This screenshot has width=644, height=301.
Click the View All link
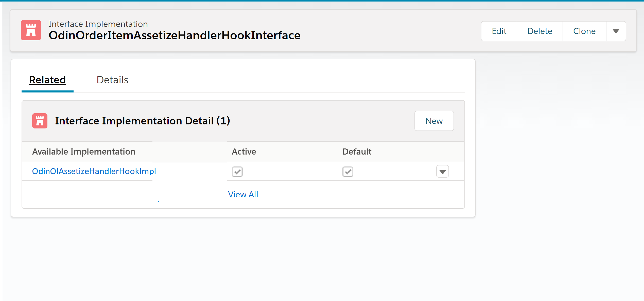click(243, 194)
